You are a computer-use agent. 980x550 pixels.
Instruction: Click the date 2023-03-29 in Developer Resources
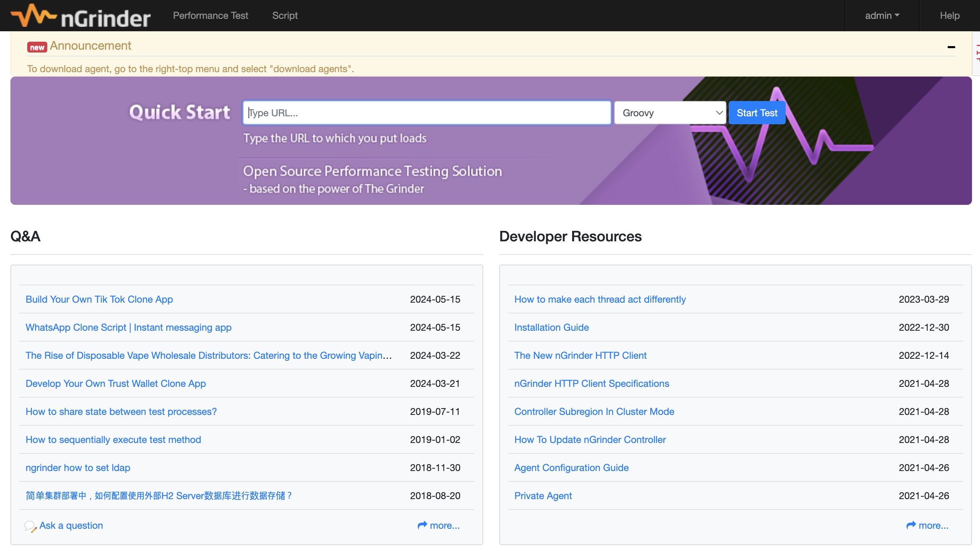click(x=924, y=299)
